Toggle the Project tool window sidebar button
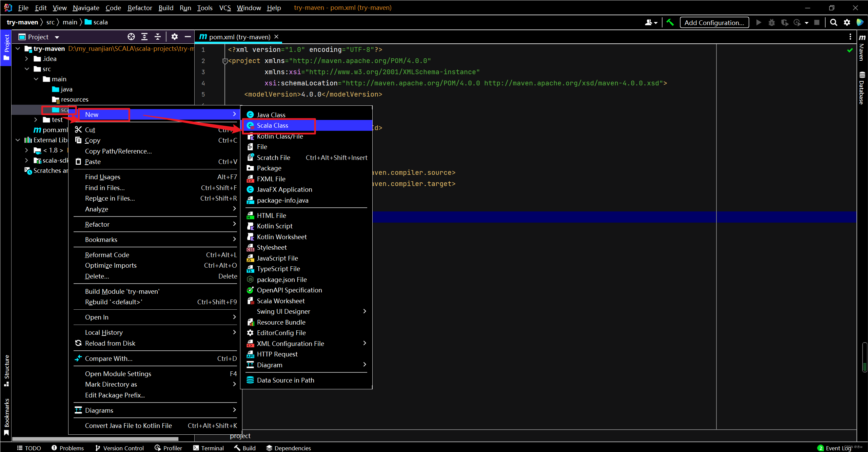The image size is (868, 452). [6, 47]
